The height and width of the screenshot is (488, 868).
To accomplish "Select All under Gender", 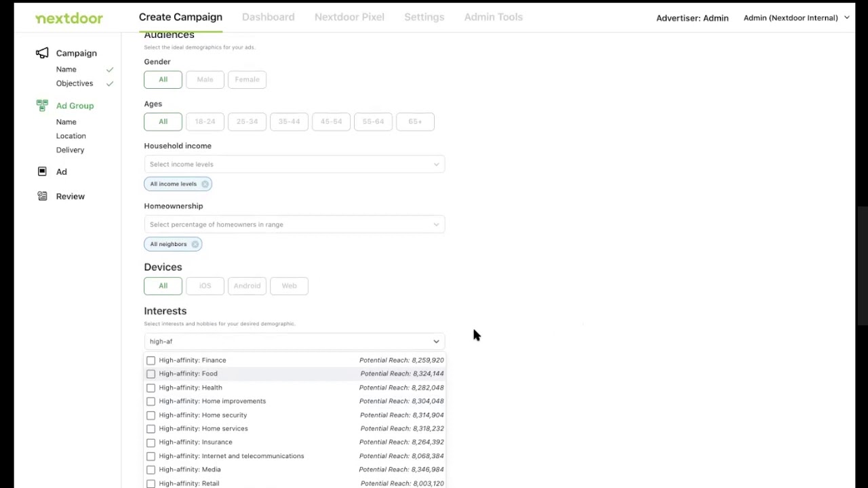I will click(x=163, y=79).
